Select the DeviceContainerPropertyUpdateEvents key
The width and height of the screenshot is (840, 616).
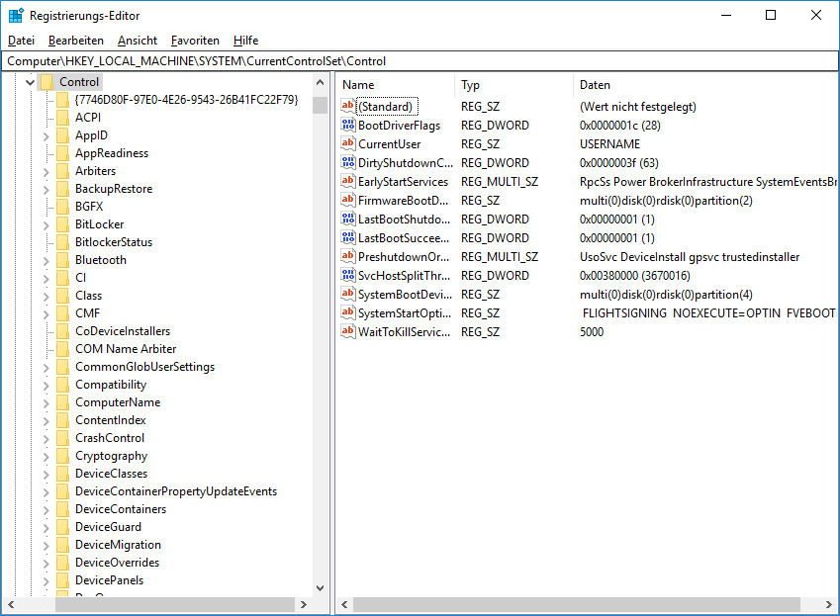pyautogui.click(x=176, y=490)
